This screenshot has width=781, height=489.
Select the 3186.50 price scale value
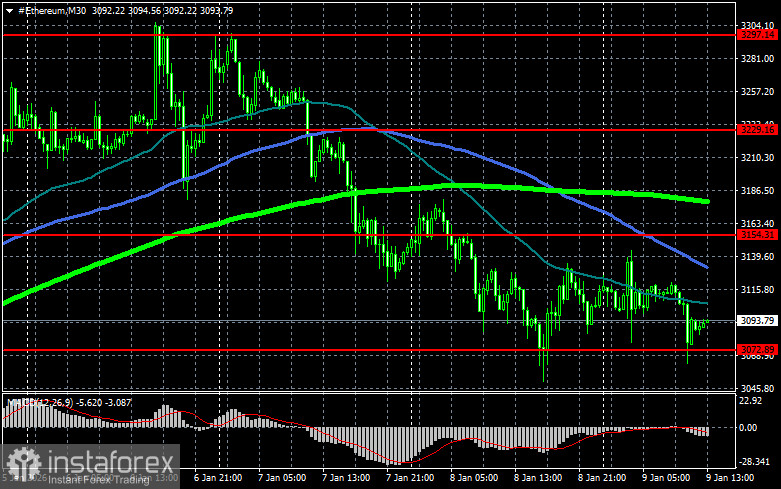[x=757, y=190]
